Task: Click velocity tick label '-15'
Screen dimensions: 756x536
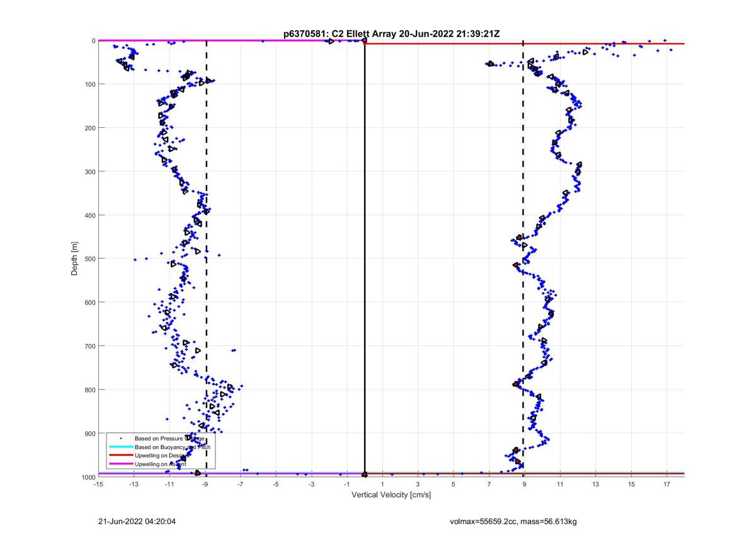Action: [98, 484]
